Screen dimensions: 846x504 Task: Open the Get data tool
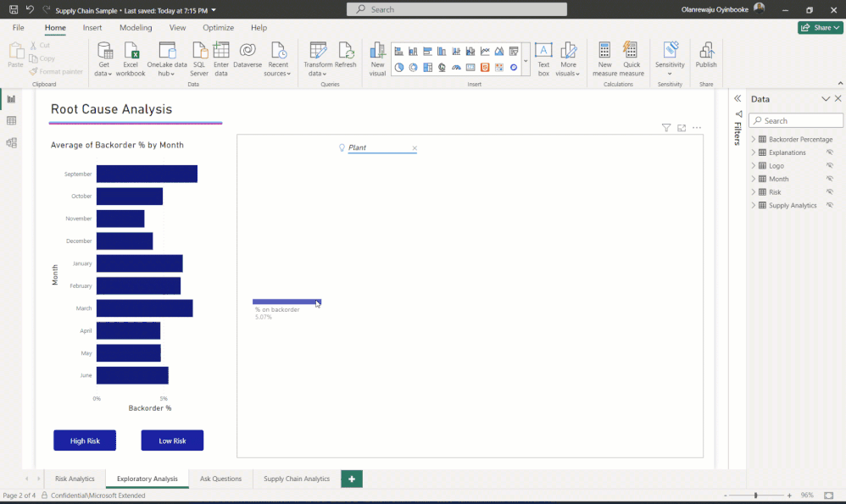(x=103, y=59)
